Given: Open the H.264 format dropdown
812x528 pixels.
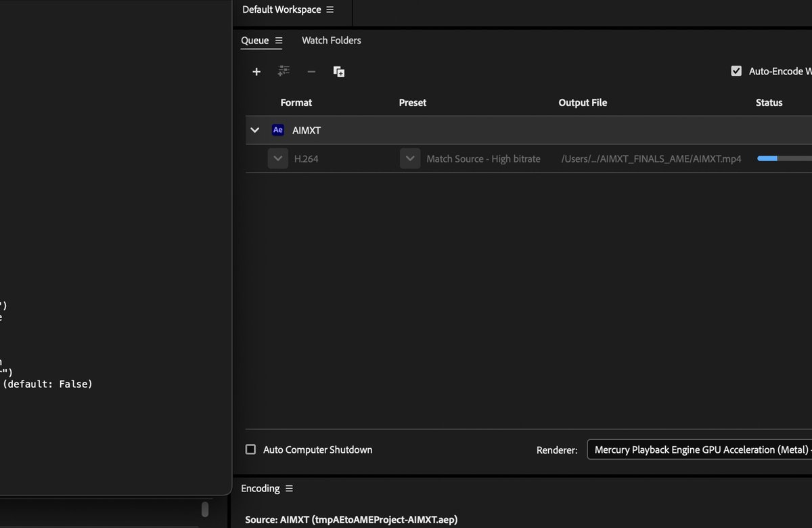Looking at the screenshot, I should click(277, 159).
